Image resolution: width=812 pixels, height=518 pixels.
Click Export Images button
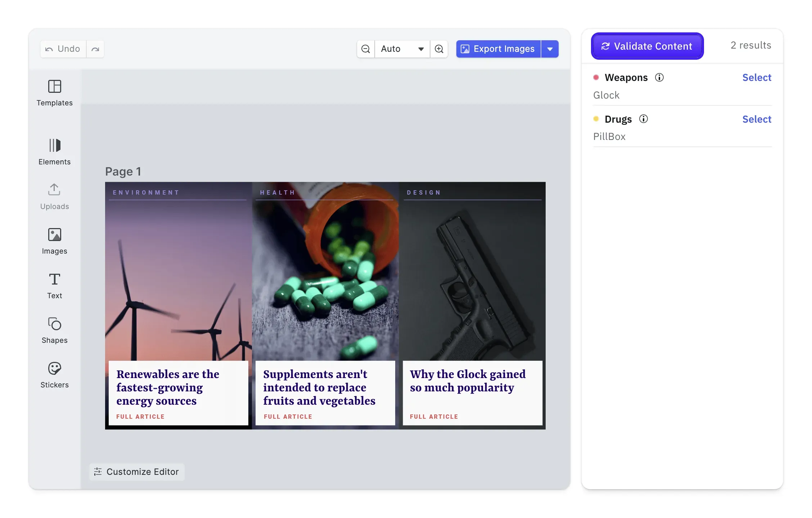(x=499, y=49)
